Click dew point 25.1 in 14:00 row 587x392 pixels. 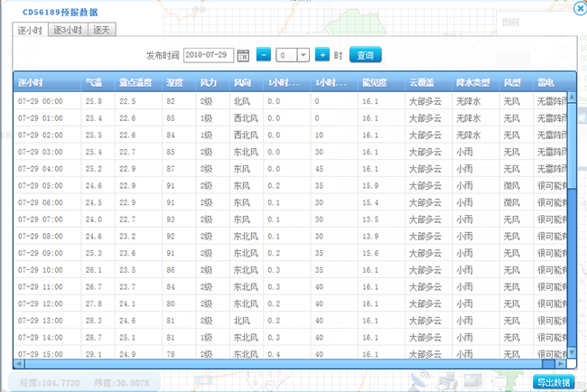[x=127, y=337]
